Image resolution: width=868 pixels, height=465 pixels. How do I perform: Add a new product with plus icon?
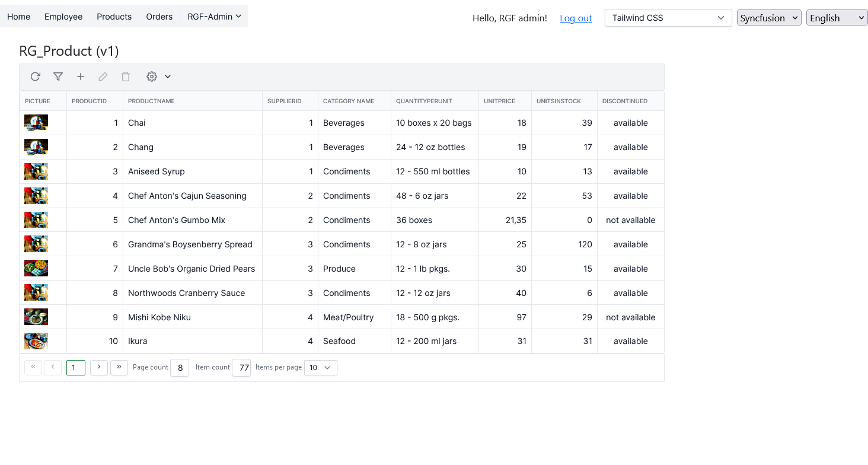(81, 77)
